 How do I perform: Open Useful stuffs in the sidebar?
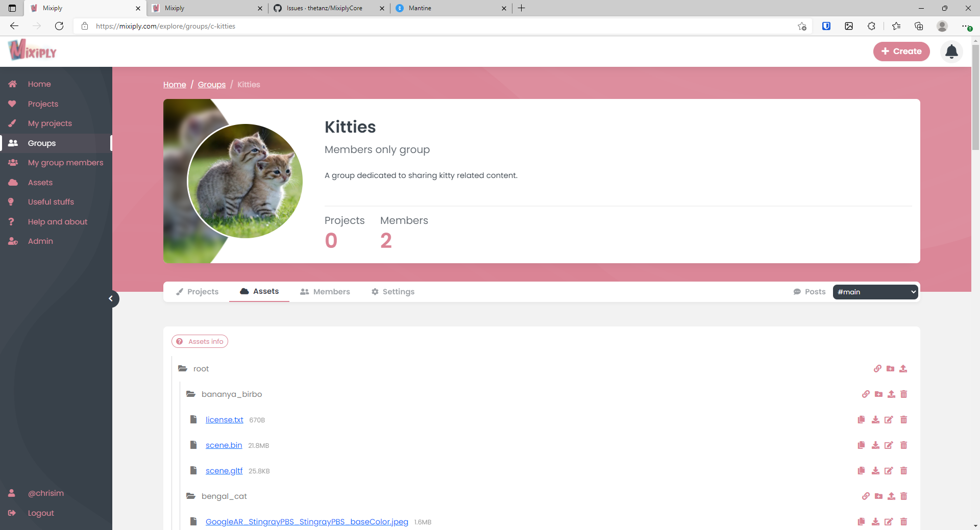point(56,202)
